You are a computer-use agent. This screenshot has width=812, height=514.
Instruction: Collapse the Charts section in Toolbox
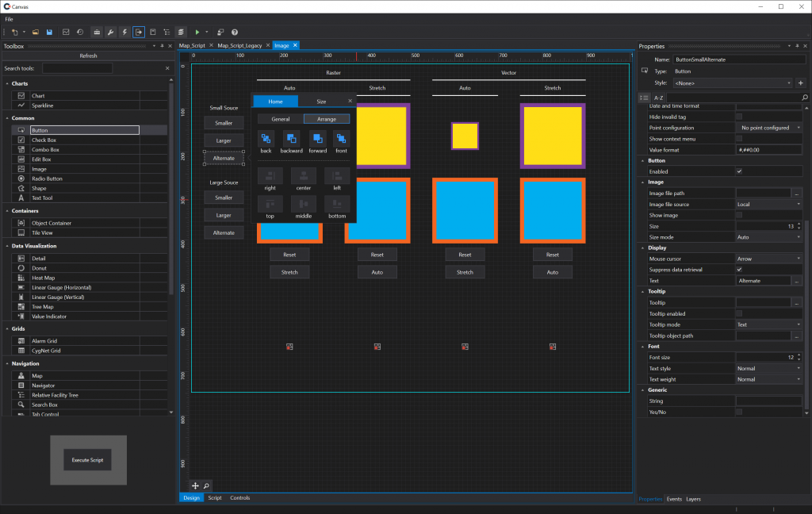click(7, 83)
